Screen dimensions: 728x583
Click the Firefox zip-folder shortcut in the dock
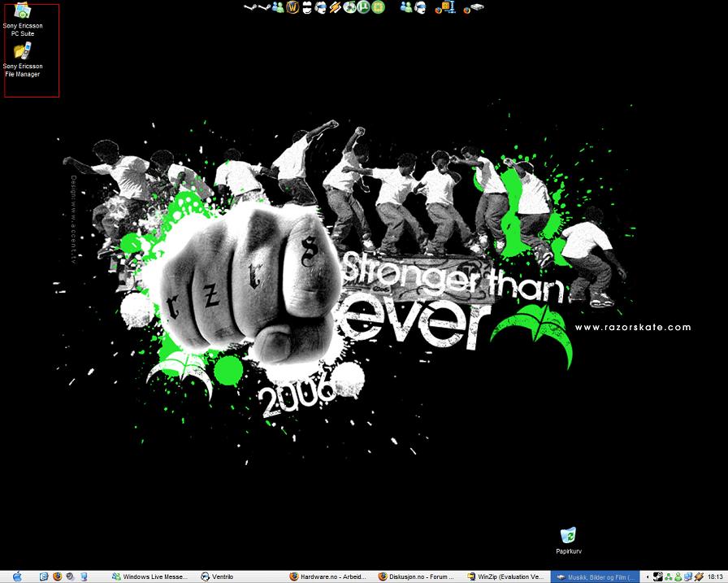pyautogui.click(x=445, y=7)
